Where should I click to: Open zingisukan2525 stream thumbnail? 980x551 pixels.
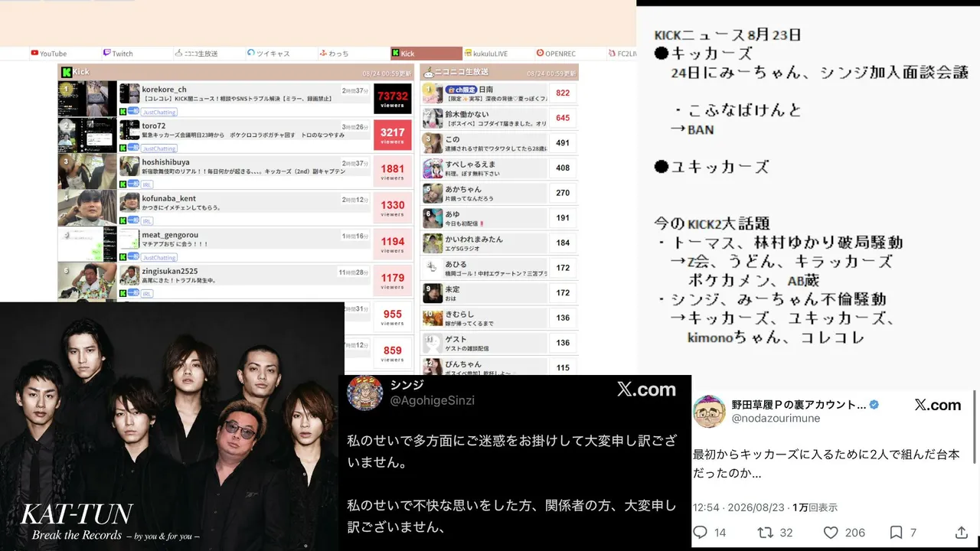tap(87, 280)
